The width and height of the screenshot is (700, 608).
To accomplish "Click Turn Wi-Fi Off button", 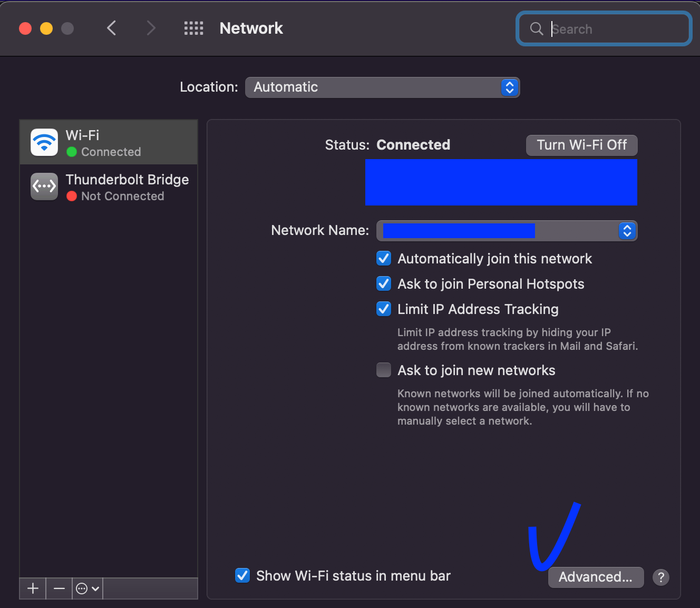I will click(582, 145).
